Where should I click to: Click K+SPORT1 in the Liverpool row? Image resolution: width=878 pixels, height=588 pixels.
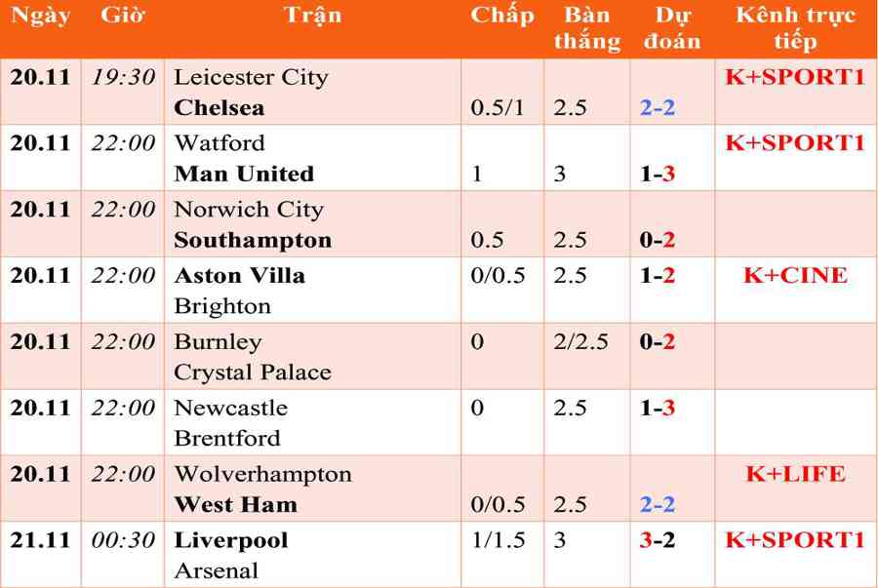795,540
